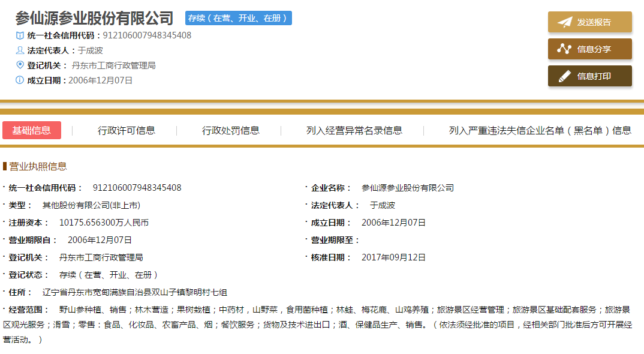This screenshot has width=644, height=354.
Task: Click the blue 存续 status badge
Action: point(239,18)
